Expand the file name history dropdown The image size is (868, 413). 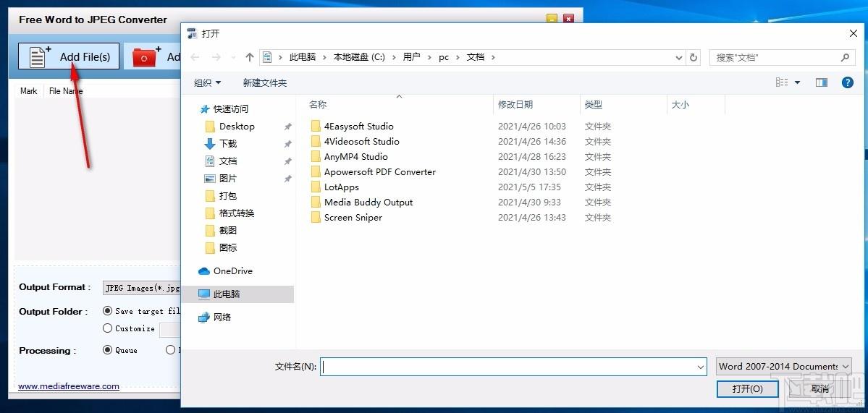pyautogui.click(x=701, y=367)
